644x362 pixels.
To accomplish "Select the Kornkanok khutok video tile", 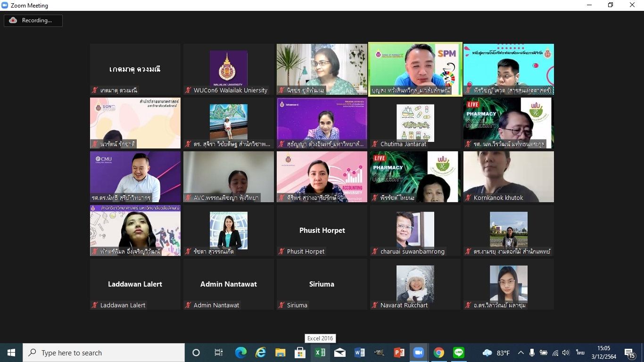I will point(509,177).
